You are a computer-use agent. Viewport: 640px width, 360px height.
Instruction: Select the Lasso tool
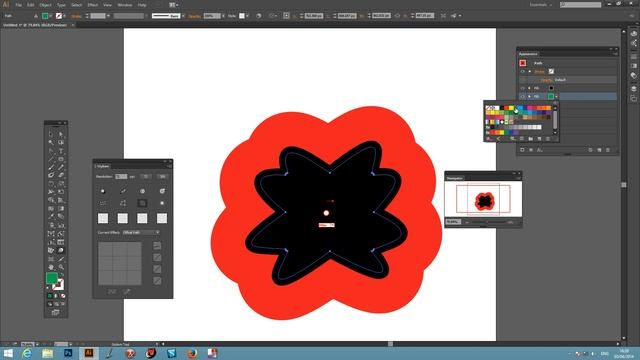point(61,142)
